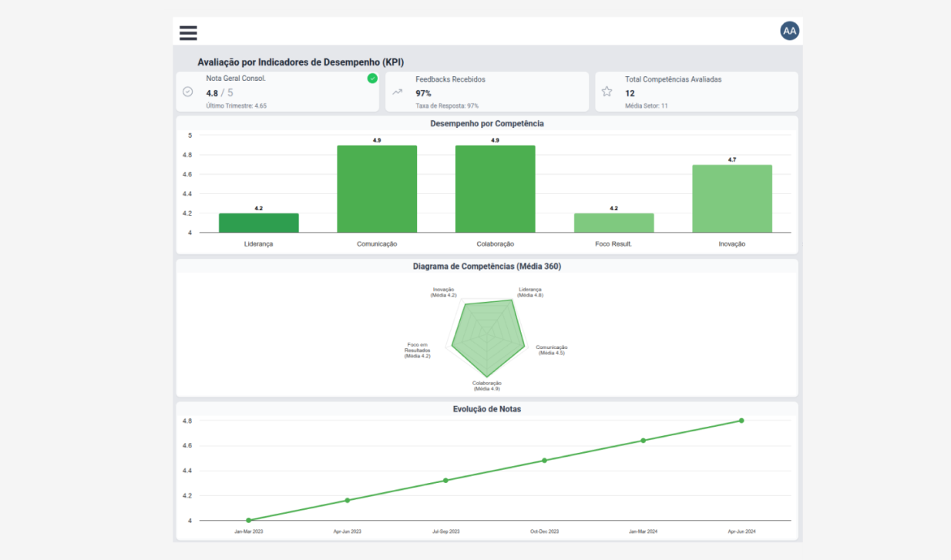Image resolution: width=951 pixels, height=560 pixels.
Task: Open the AA user avatar
Action: 789,31
